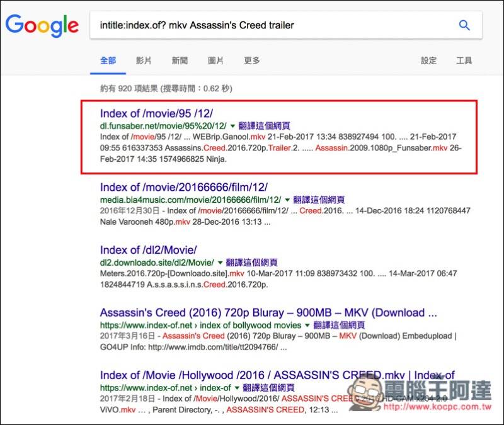Expand dropdown arrow beside dl2.downloado.site URL

pos(220,263)
